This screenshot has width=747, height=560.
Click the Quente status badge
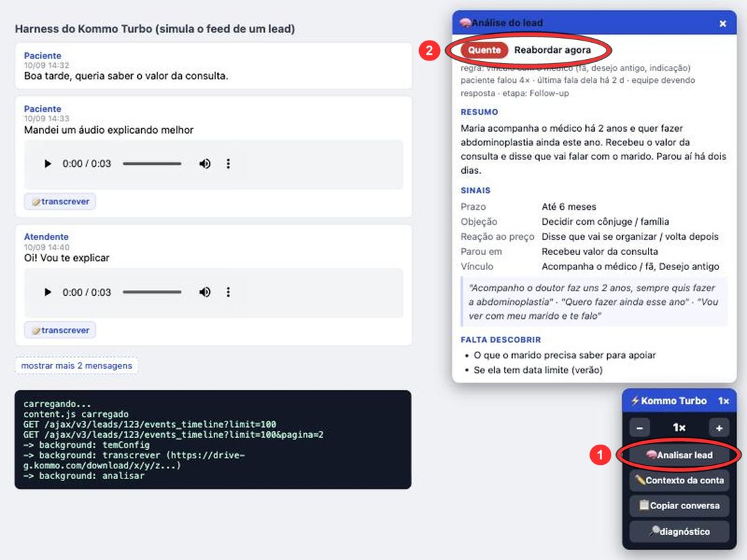[484, 50]
